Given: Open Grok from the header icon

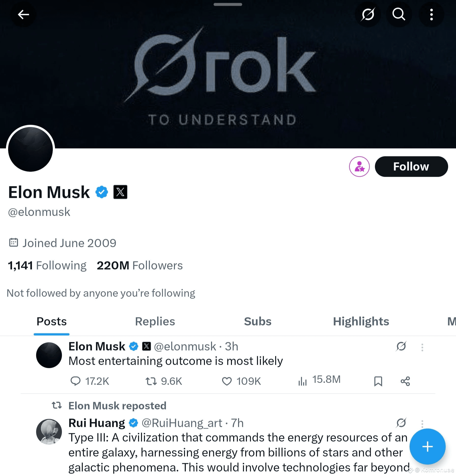Looking at the screenshot, I should (x=368, y=14).
